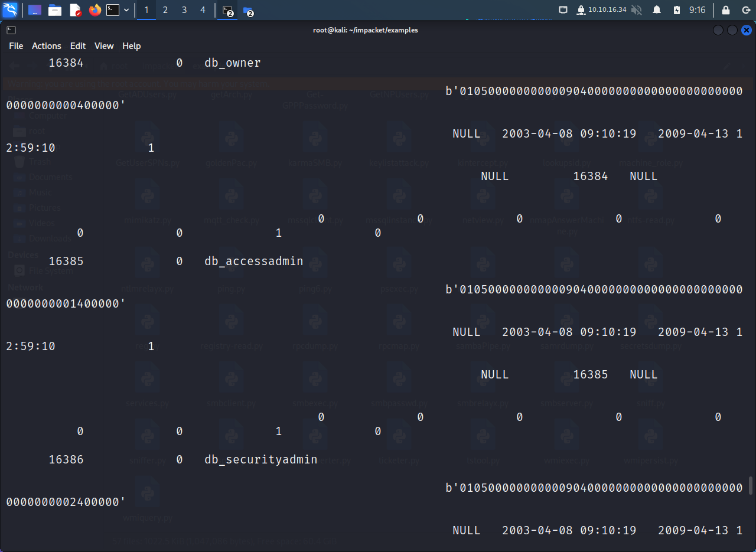Select the file manager taskbar group

[x=248, y=11]
